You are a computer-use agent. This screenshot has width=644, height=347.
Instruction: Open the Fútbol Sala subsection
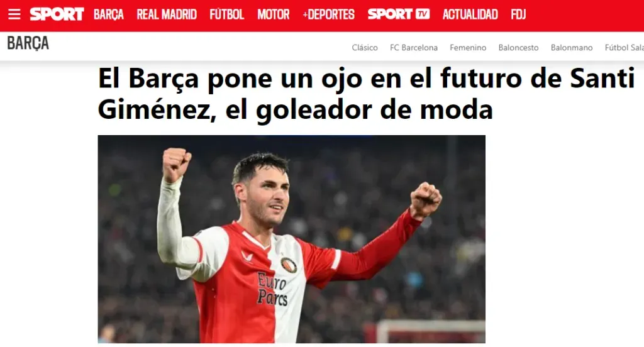click(625, 48)
